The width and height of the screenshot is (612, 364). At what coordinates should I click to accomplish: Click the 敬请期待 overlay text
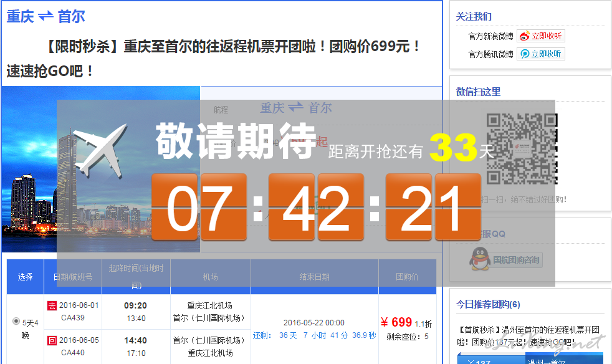[x=236, y=141]
